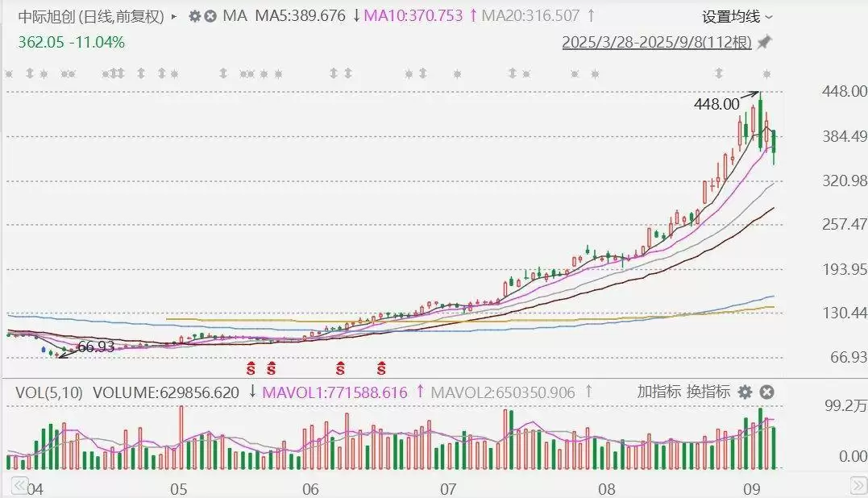Expand arrow next to 中际旭创 title
Image resolution: width=868 pixels, height=498 pixels.
[174, 16]
